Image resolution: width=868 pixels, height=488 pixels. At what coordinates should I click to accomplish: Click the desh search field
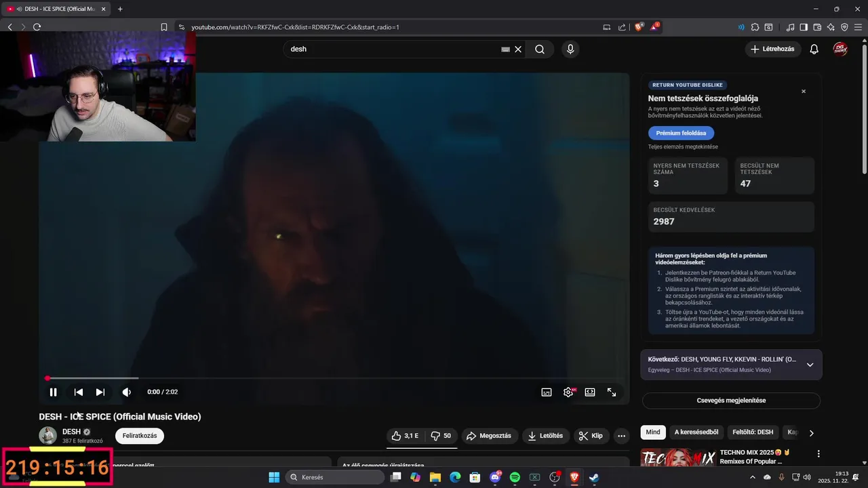393,49
